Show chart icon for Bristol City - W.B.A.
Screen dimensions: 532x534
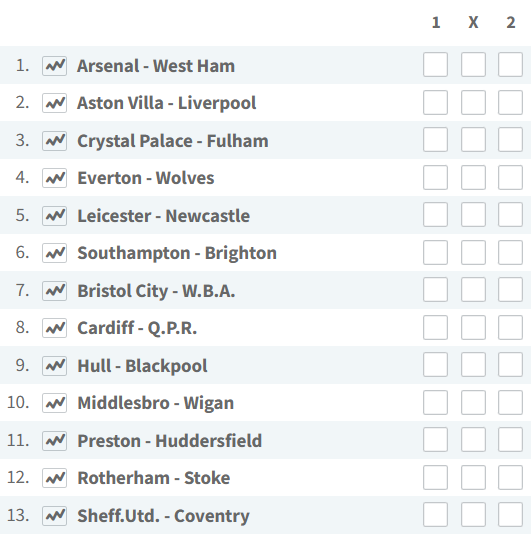pyautogui.click(x=54, y=290)
